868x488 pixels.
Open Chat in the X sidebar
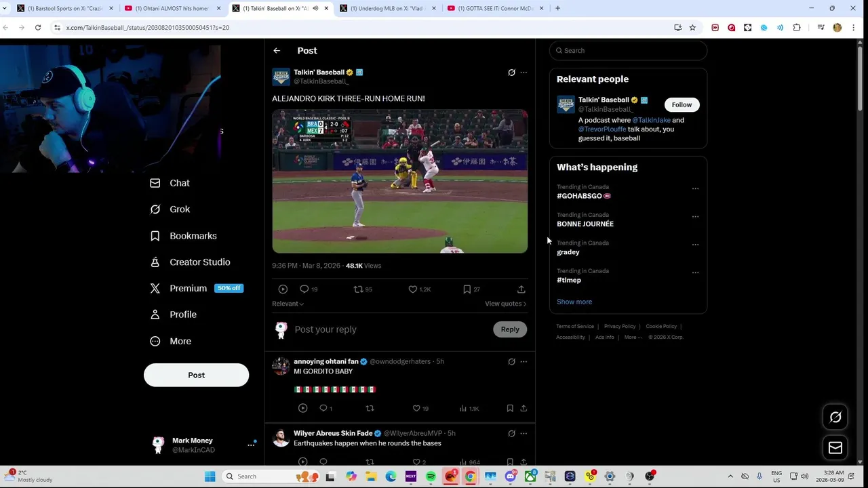coord(170,183)
